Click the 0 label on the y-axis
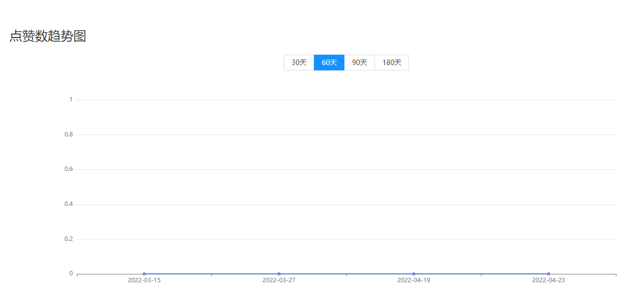Viewport: 644px width, 300px height. 71,273
